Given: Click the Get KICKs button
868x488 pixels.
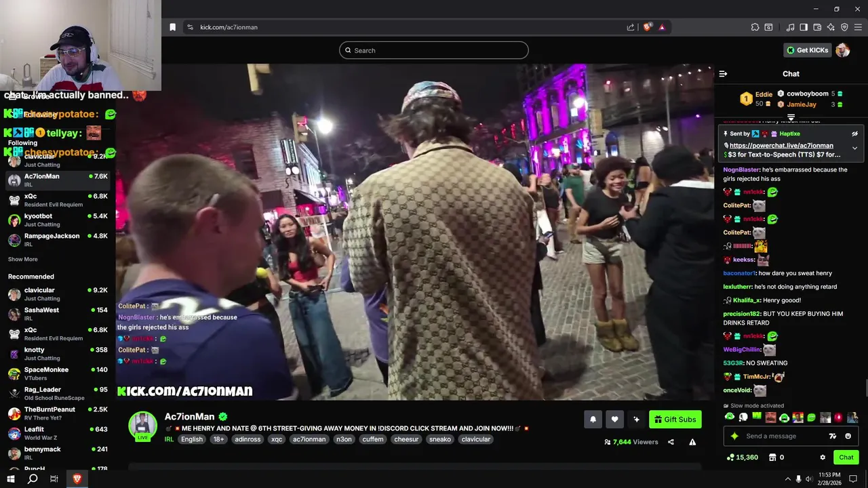Looking at the screenshot, I should (x=807, y=50).
